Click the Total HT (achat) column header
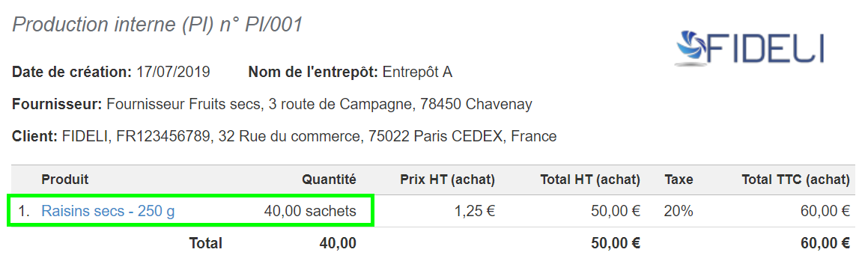 (591, 180)
